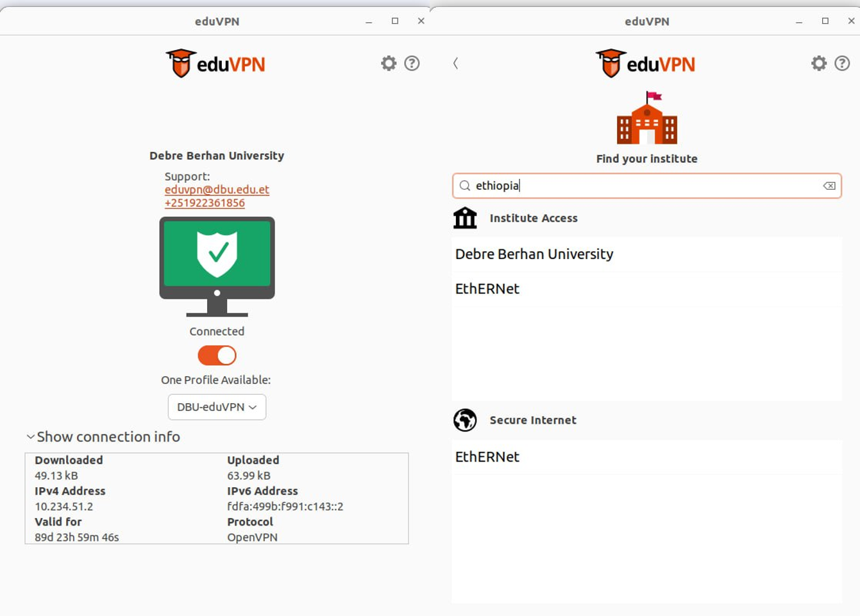Click the Downloaded value 49.13 kB
Image resolution: width=860 pixels, height=616 pixels.
pyautogui.click(x=56, y=476)
